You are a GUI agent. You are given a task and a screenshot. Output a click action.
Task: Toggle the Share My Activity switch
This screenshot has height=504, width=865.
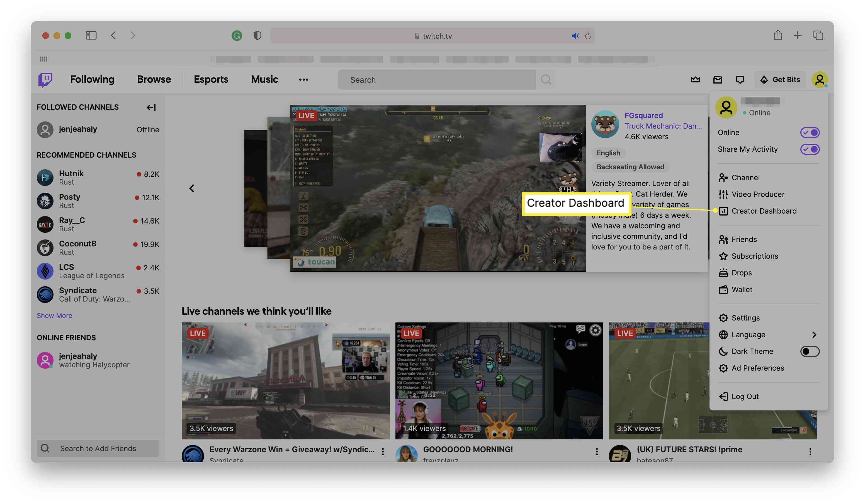[x=810, y=149]
